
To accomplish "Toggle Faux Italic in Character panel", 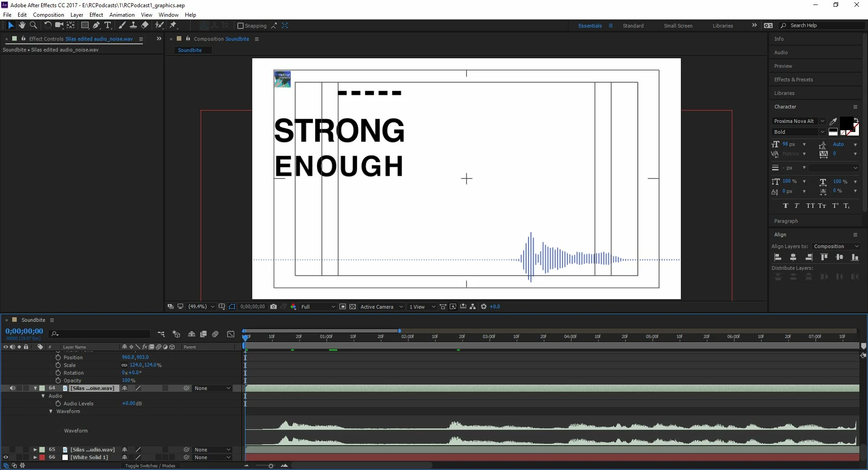I will [x=797, y=206].
